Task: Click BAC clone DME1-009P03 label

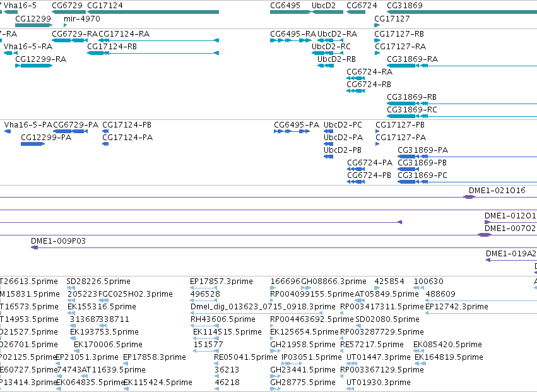Action: tap(58, 241)
